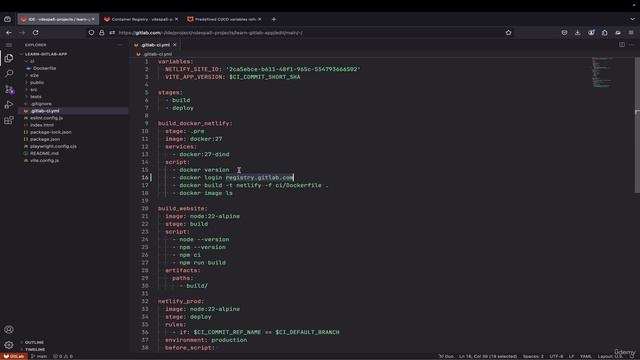Open a new browser tab
Screen dimensions: 640x360
(x=274, y=19)
